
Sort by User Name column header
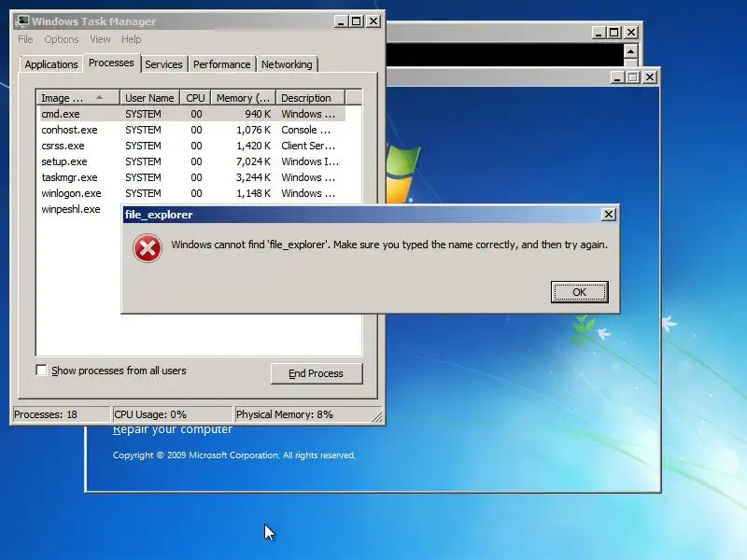click(x=149, y=98)
